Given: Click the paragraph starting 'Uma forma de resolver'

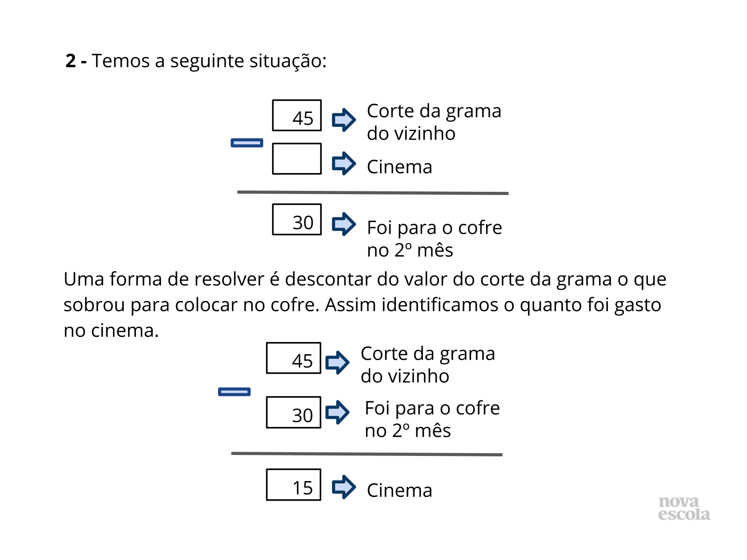Looking at the screenshot, I should pyautogui.click(x=364, y=304).
